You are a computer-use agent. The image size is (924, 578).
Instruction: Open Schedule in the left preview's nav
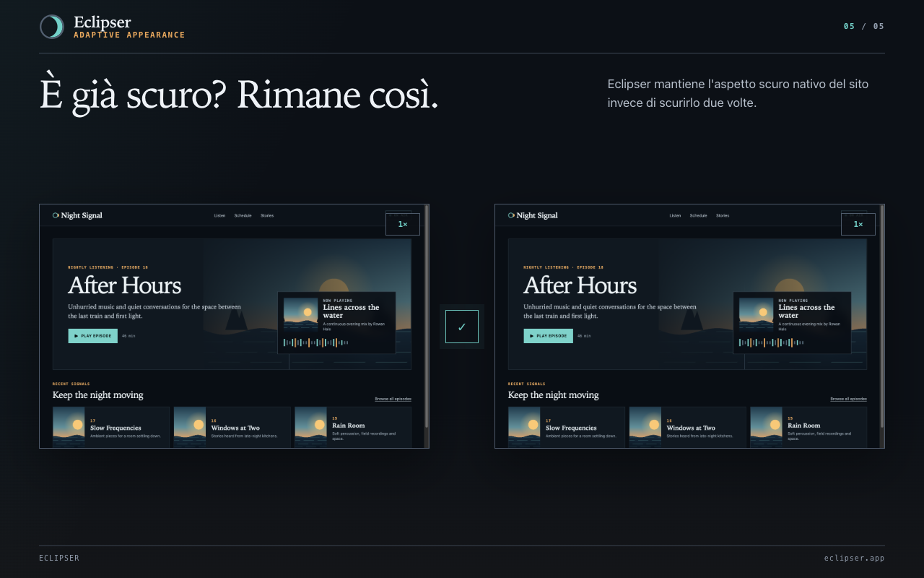point(243,215)
